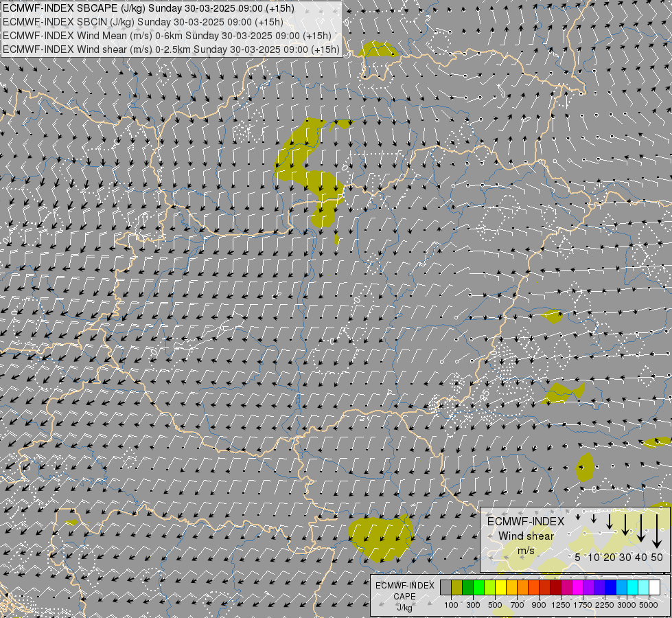Click the 3000 label on CAPE scale

pyautogui.click(x=627, y=605)
